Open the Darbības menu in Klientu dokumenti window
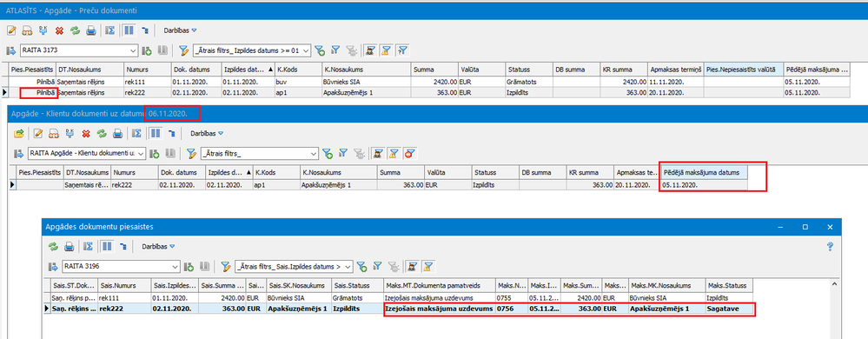This screenshot has width=868, height=339. click(x=207, y=133)
